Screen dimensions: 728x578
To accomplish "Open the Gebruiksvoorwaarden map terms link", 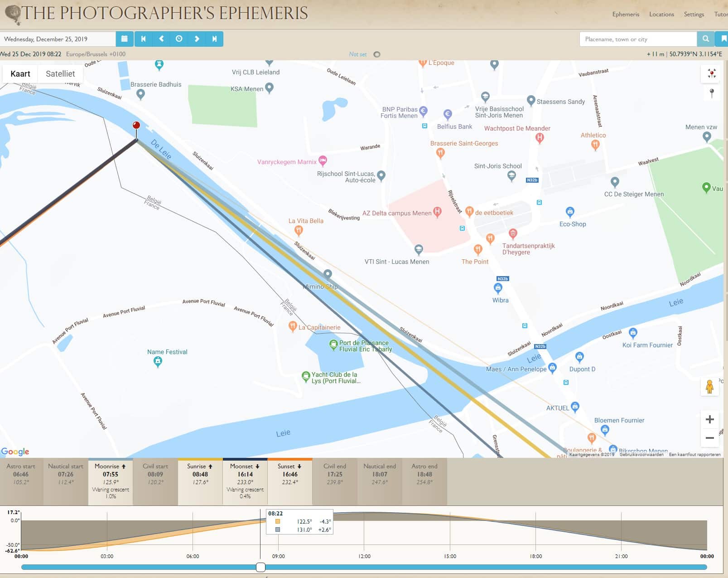I will point(641,454).
